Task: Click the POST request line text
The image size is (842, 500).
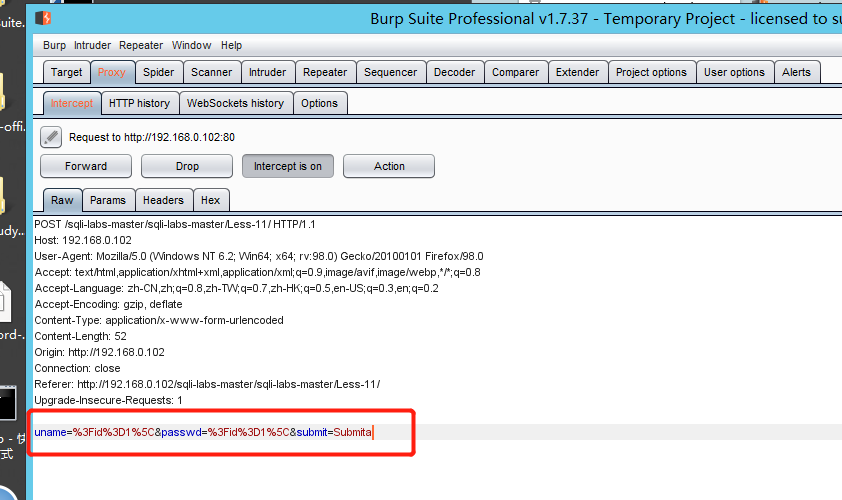Action: 175,224
